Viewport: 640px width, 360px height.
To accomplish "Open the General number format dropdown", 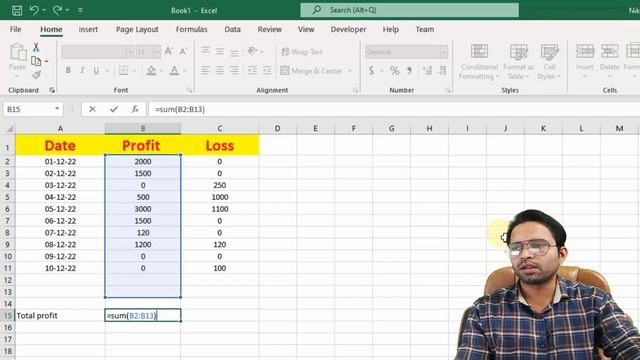I will (444, 52).
